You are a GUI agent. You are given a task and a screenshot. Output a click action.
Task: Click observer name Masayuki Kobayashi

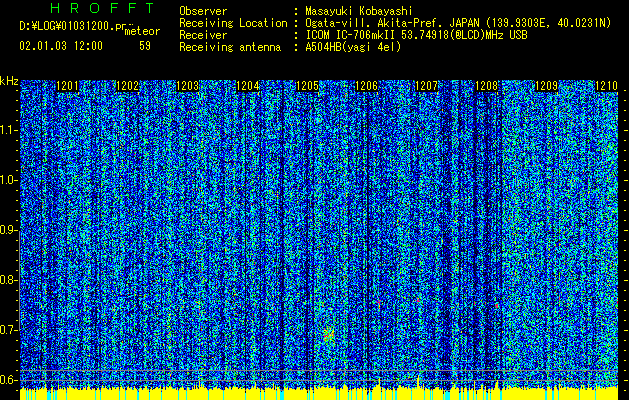[359, 12]
